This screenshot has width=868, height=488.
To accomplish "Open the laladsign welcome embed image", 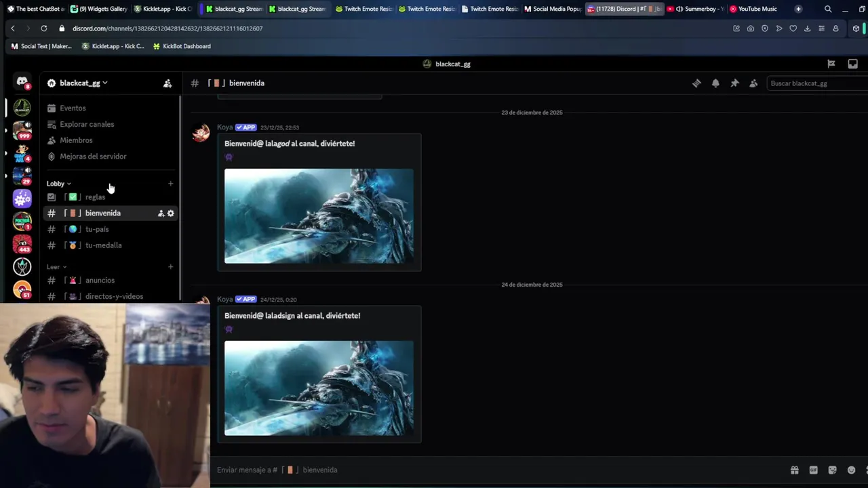I will coord(319,388).
